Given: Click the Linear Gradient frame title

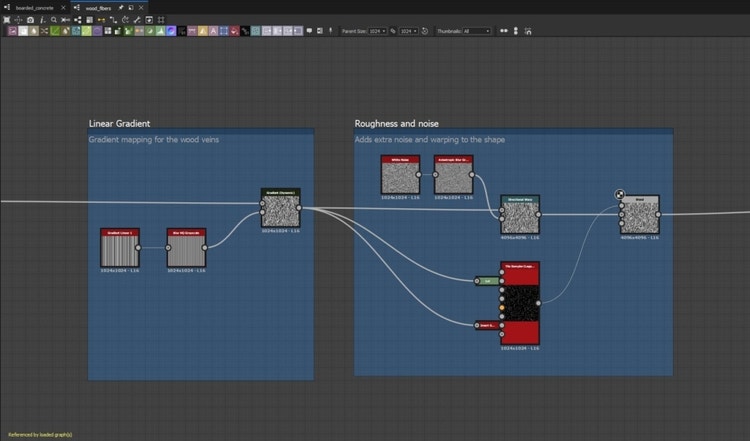Looking at the screenshot, I should pos(119,123).
